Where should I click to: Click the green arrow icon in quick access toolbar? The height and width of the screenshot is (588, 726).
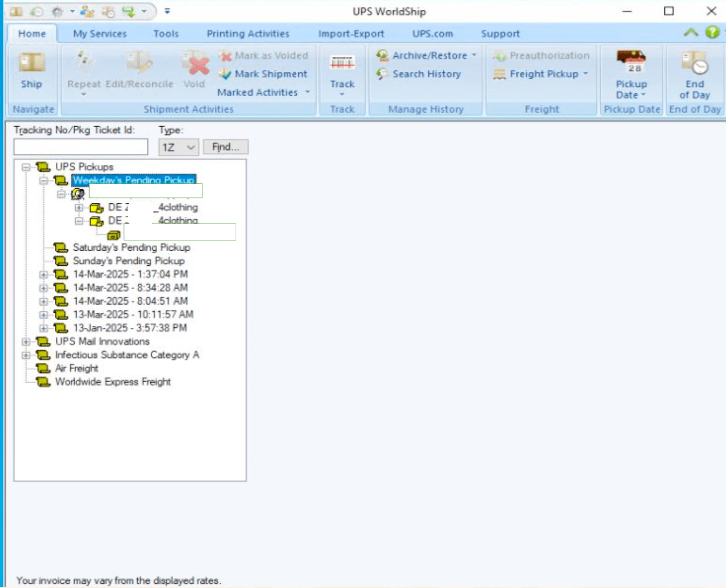tap(128, 11)
